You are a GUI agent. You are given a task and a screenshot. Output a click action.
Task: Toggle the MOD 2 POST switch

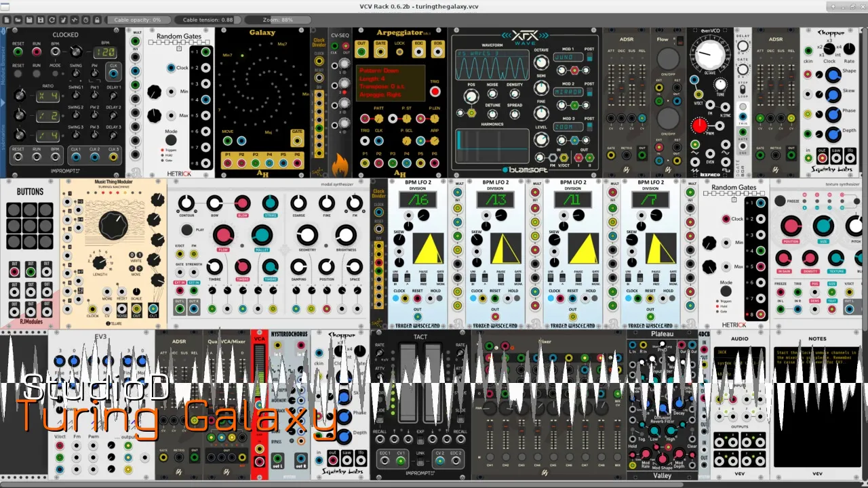pyautogui.click(x=589, y=93)
